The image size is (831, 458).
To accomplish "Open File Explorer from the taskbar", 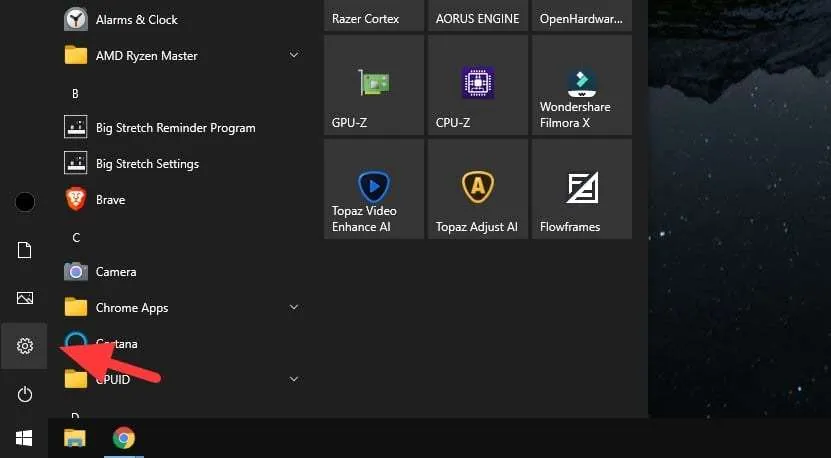I will [x=75, y=438].
